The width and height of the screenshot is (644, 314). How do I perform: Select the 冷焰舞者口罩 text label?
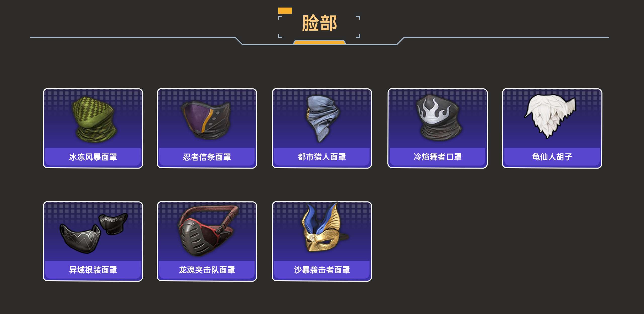438,157
